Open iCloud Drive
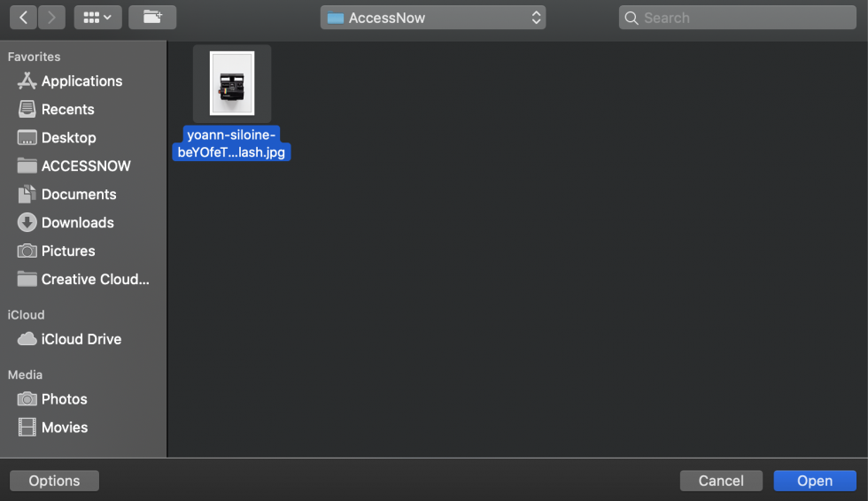 coord(81,339)
